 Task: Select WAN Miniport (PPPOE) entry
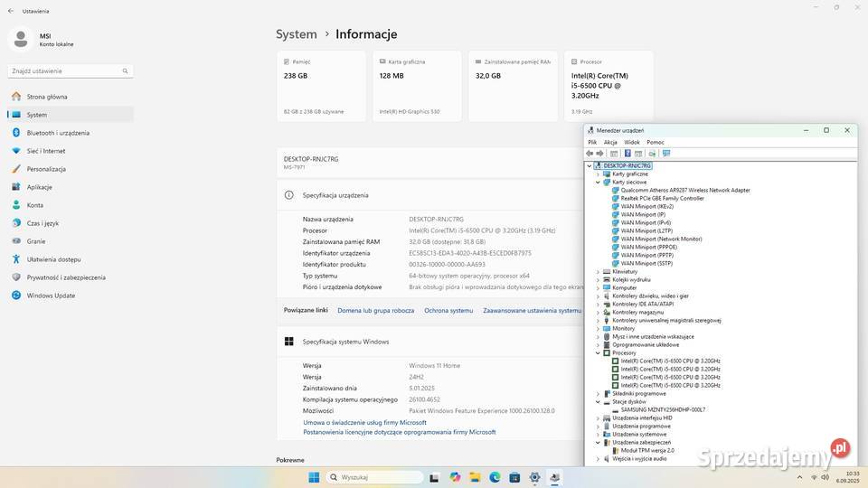click(649, 248)
